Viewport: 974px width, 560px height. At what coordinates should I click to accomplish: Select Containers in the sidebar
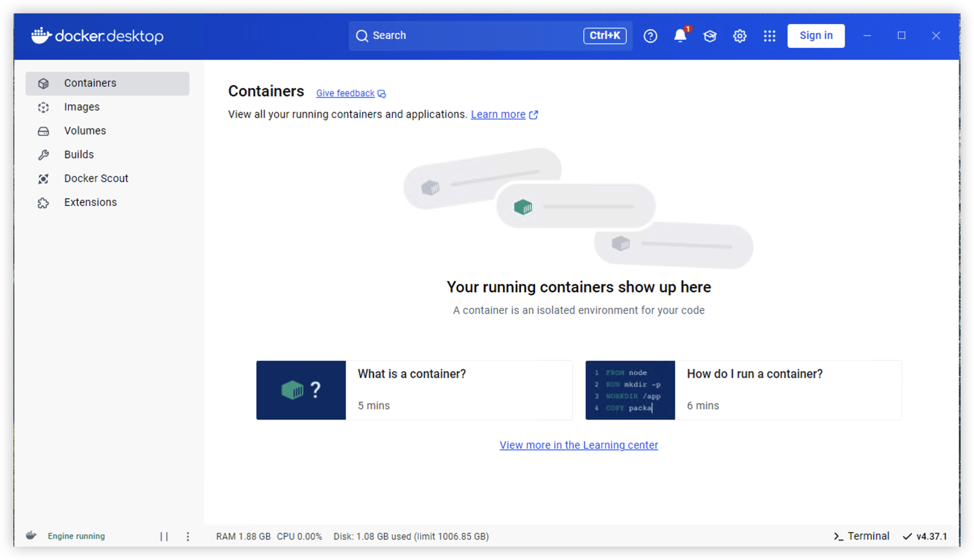tap(107, 83)
